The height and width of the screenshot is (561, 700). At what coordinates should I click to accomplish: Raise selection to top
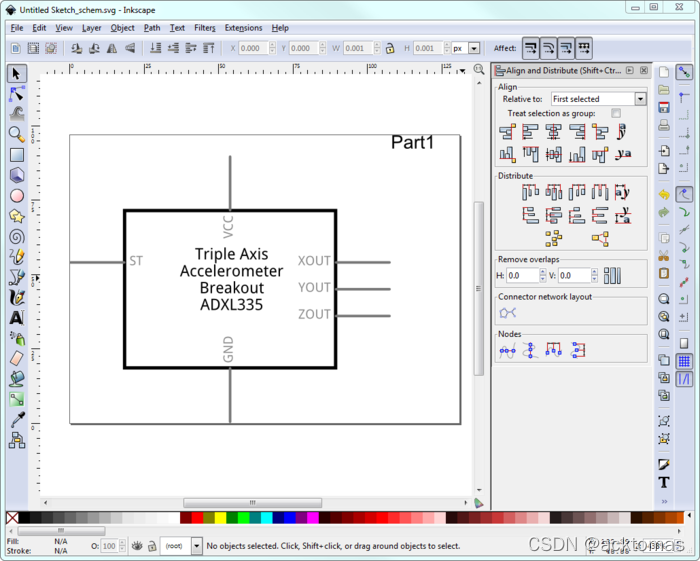click(x=209, y=48)
